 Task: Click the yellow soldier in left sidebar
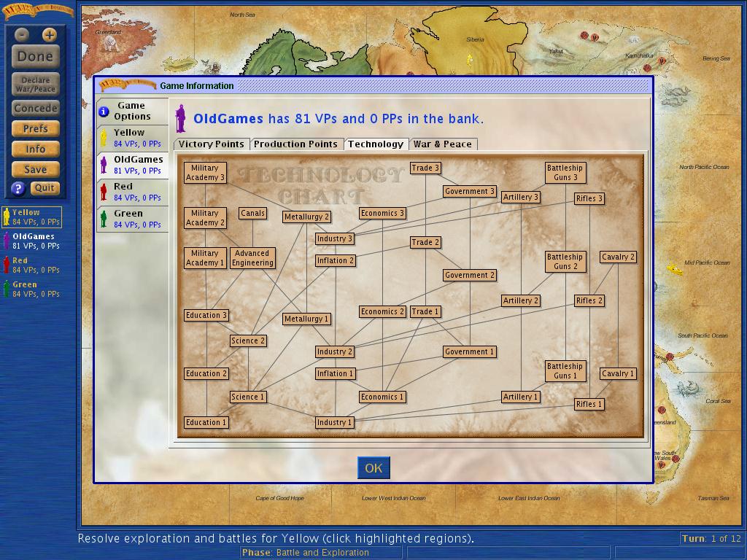(7, 217)
